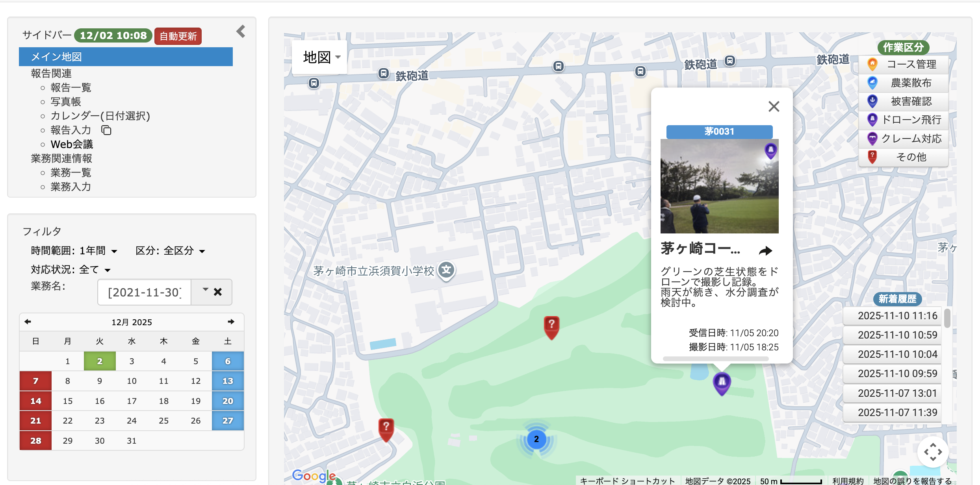
Task: Clear the 業務名 field with the X icon
Action: (x=218, y=292)
